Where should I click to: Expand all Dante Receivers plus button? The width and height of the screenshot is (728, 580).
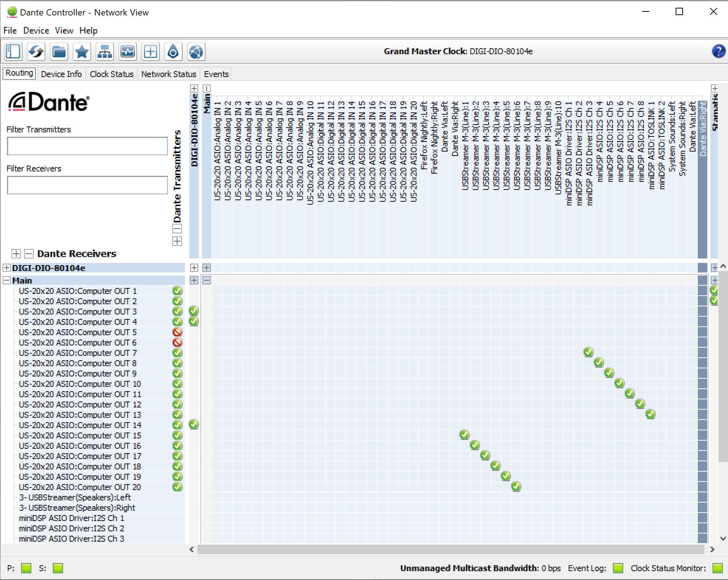point(16,254)
